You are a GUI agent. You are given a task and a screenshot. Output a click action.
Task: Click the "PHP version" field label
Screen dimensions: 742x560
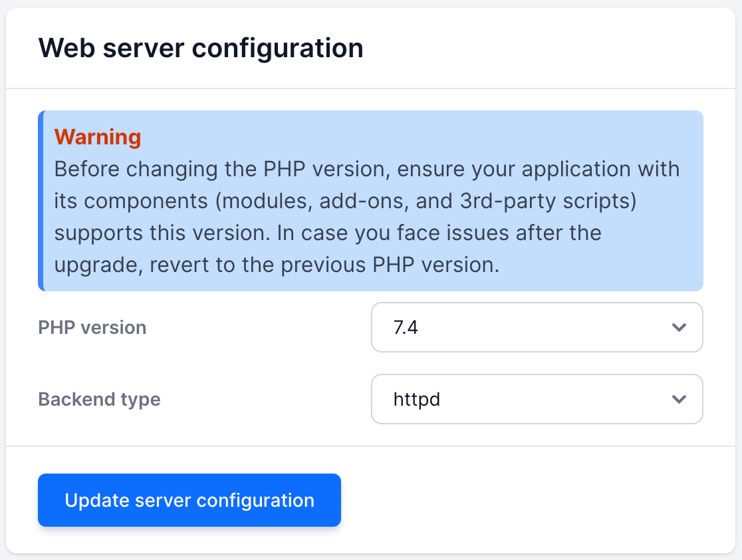tap(92, 327)
